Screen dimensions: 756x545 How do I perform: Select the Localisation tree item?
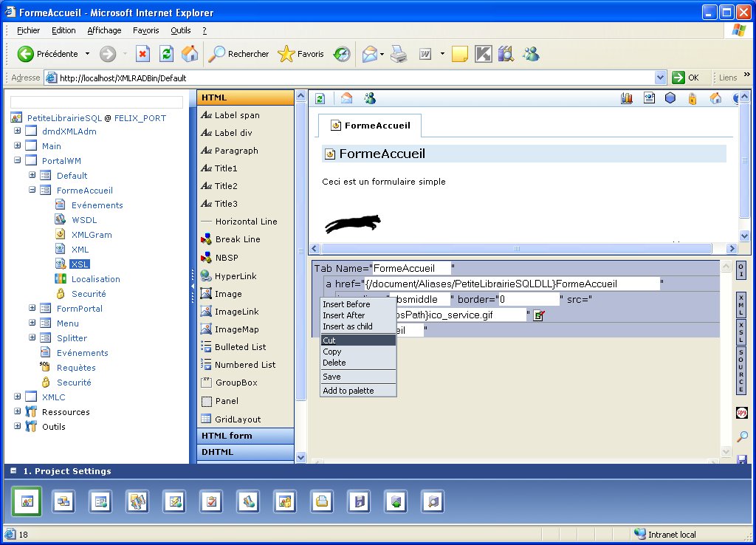(95, 279)
